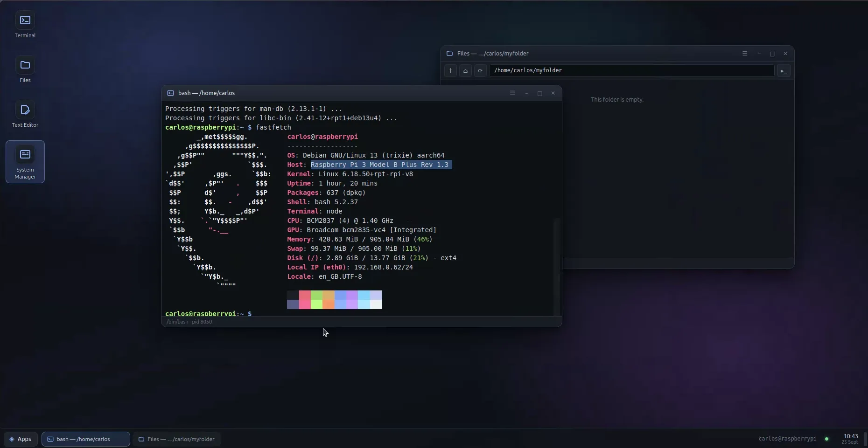Viewport: 868px width, 448px height.
Task: Click the Swap 99.37 MiB line
Action: point(354,248)
